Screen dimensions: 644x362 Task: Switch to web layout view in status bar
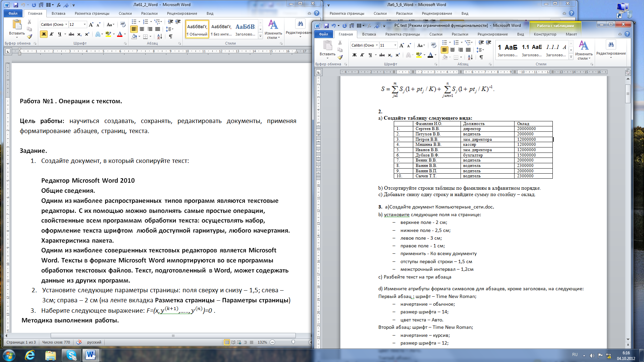(239, 342)
